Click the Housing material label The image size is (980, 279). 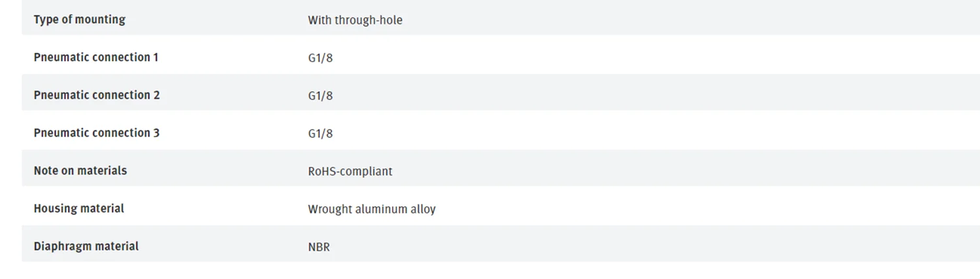[78, 208]
